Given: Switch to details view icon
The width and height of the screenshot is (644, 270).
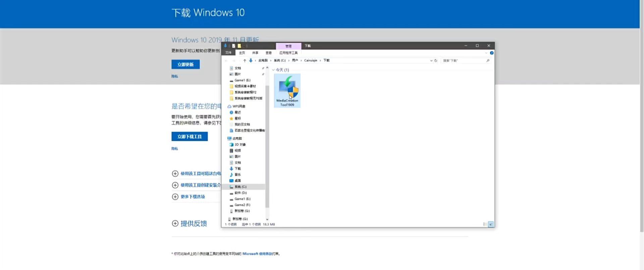Looking at the screenshot, I should pyautogui.click(x=485, y=224).
